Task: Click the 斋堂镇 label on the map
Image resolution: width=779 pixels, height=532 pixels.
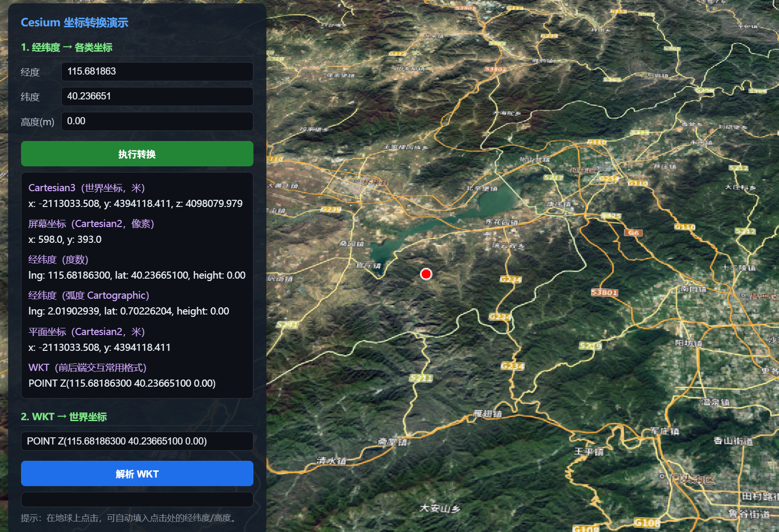Action: 392,442
